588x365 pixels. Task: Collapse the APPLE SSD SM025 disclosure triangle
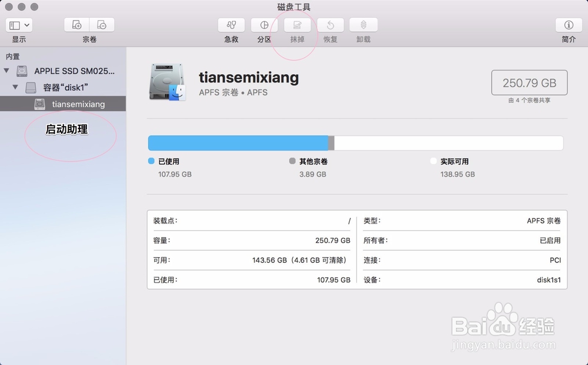coord(5,70)
